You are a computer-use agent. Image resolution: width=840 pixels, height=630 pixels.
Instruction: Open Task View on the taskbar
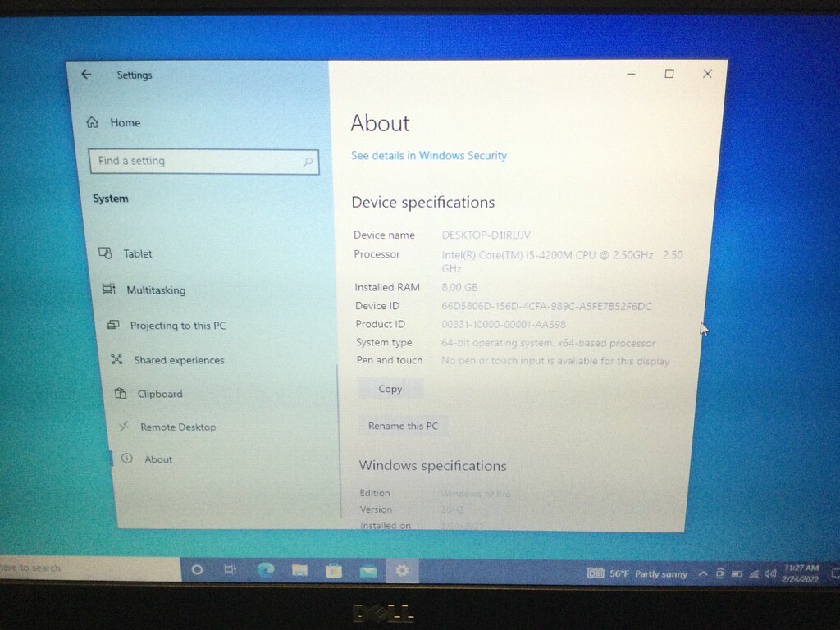231,570
